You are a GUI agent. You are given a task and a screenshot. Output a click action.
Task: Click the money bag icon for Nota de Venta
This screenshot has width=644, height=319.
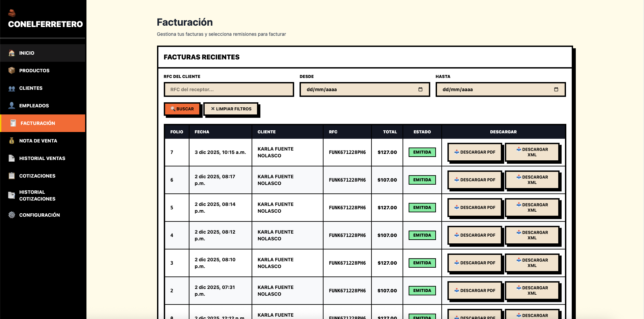[x=12, y=141]
